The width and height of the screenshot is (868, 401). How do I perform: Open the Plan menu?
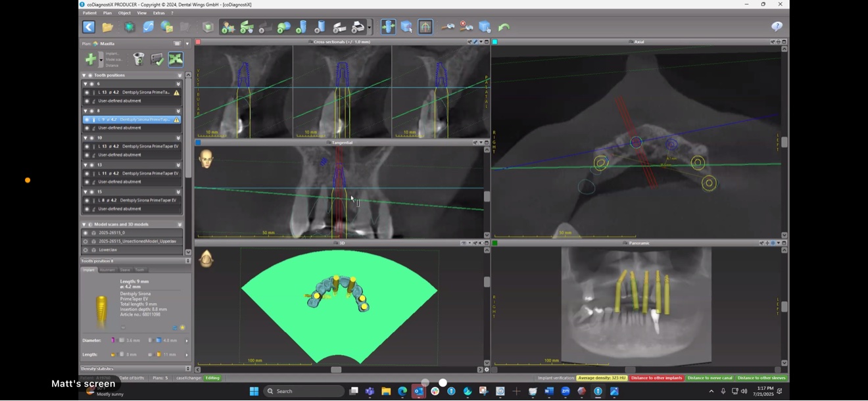(107, 13)
